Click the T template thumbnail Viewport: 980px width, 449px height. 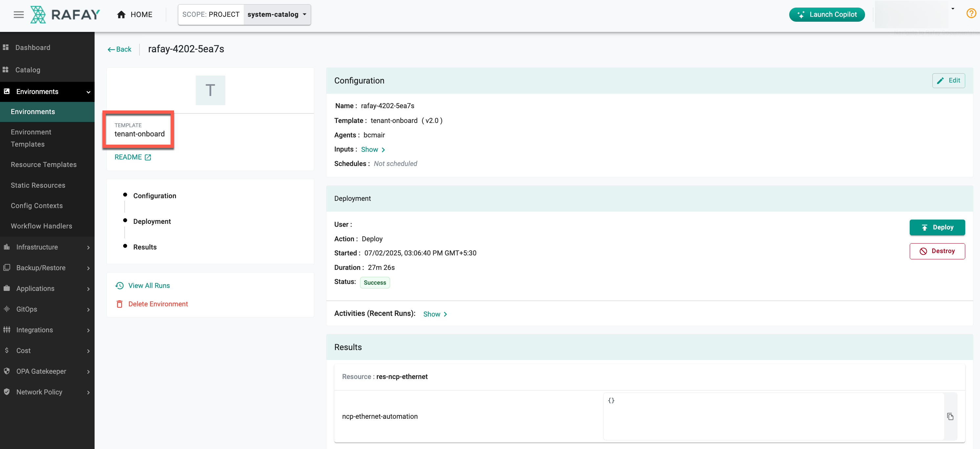click(211, 90)
